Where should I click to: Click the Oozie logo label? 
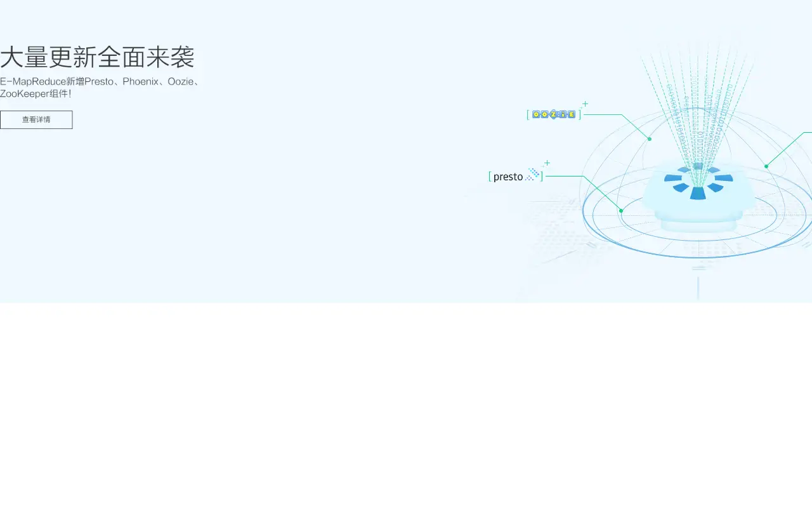(x=554, y=114)
